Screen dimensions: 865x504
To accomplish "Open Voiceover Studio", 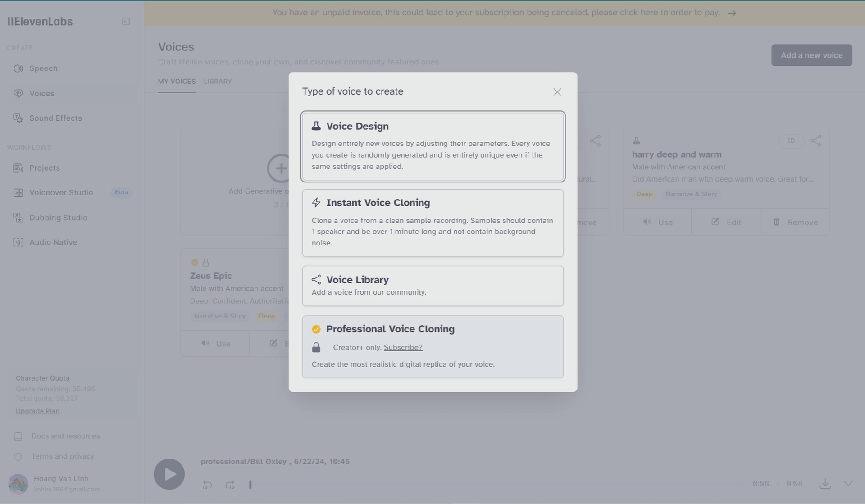I will [x=72, y=192].
